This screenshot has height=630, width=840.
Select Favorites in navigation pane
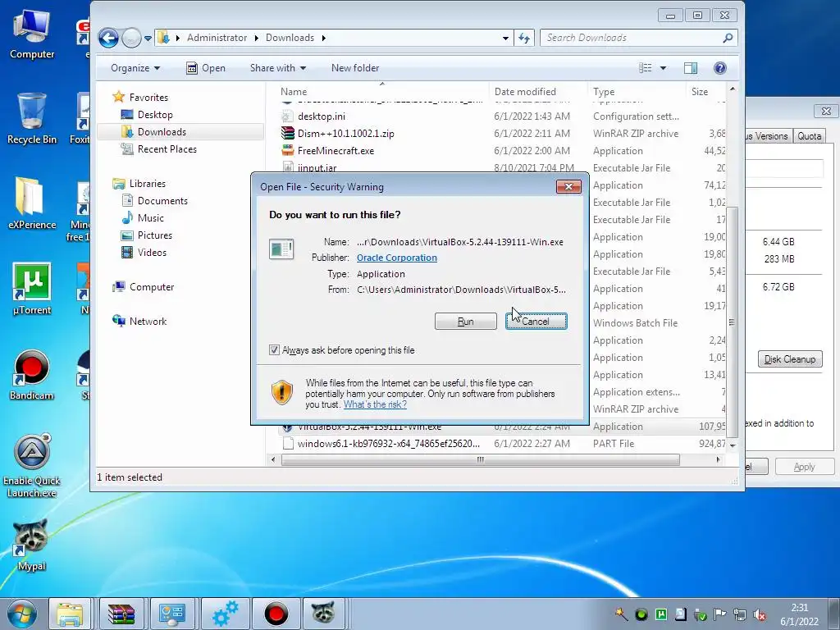(x=148, y=98)
